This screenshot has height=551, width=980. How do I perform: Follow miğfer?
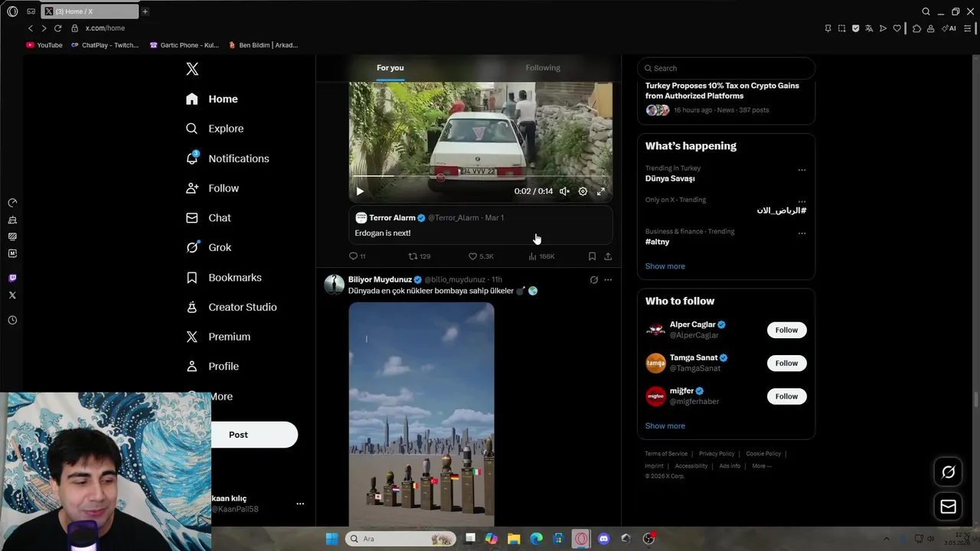(x=786, y=396)
